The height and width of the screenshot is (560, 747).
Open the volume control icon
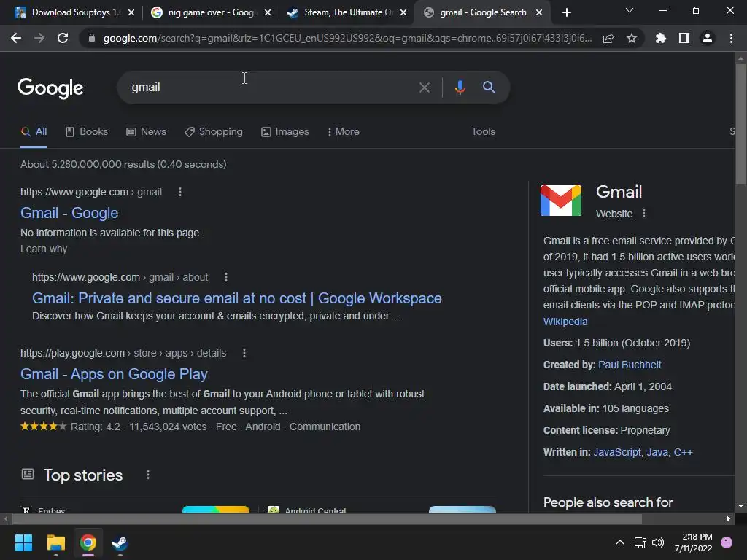pyautogui.click(x=658, y=542)
